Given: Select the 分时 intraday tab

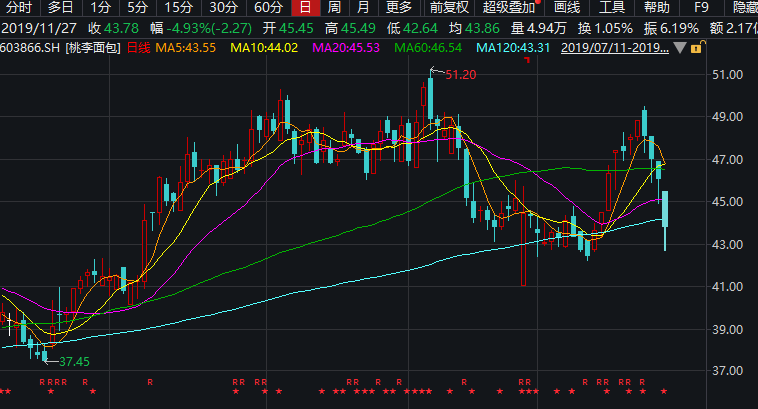Looking at the screenshot, I should tap(19, 7).
